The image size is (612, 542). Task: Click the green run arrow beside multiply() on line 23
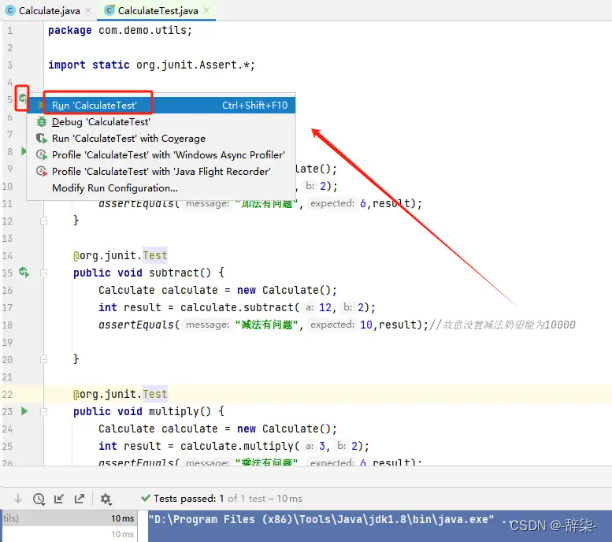coord(24,411)
